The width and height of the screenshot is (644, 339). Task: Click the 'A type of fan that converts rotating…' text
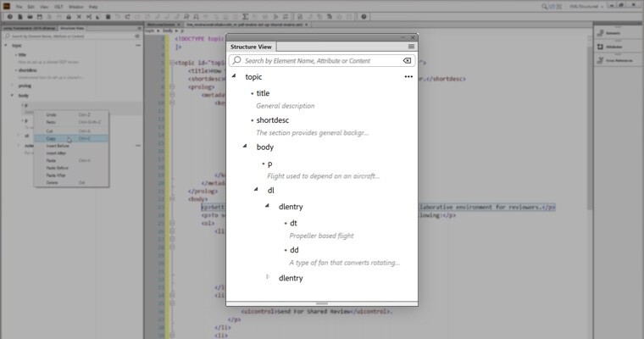pos(345,263)
